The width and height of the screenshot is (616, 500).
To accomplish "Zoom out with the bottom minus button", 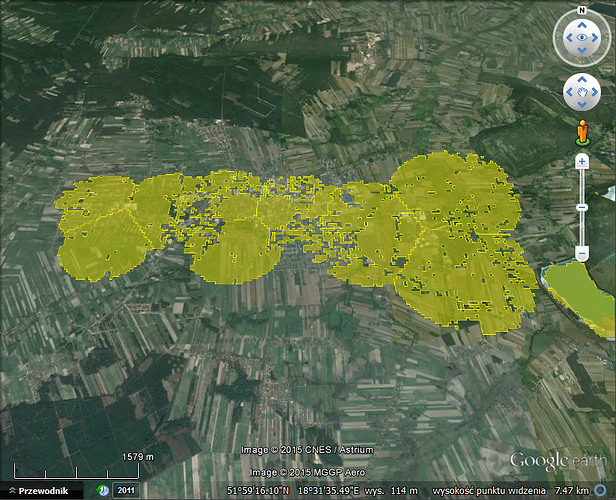I will [x=582, y=254].
